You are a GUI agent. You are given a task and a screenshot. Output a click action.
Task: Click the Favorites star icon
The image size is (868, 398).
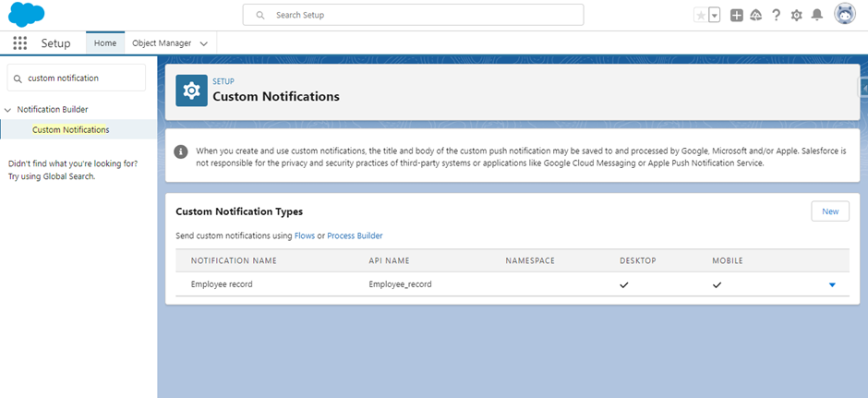coord(701,16)
